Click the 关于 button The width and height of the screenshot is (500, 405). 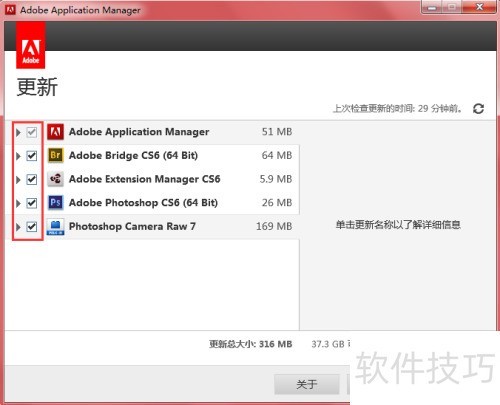[x=307, y=384]
